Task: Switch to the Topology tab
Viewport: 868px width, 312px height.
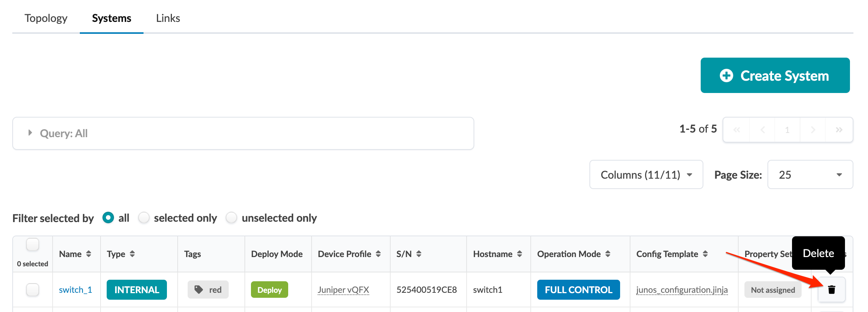Action: (46, 18)
